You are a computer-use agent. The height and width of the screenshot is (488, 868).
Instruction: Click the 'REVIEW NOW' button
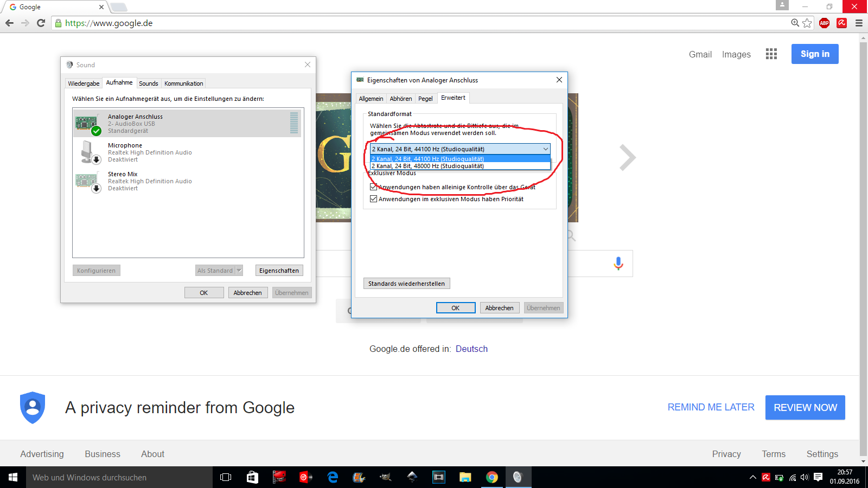pyautogui.click(x=805, y=407)
